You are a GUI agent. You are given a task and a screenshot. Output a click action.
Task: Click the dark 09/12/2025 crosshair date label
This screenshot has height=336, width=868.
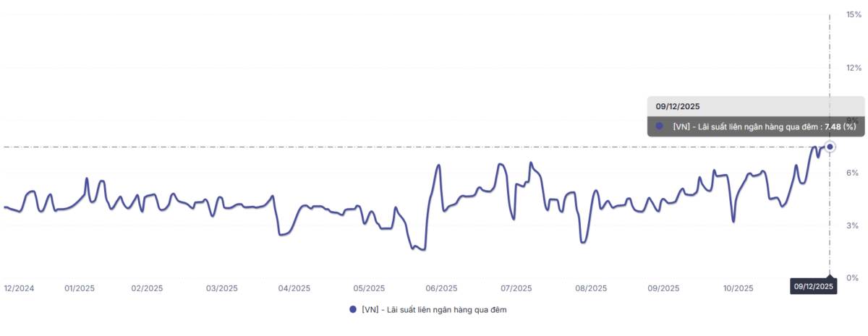[x=814, y=287]
